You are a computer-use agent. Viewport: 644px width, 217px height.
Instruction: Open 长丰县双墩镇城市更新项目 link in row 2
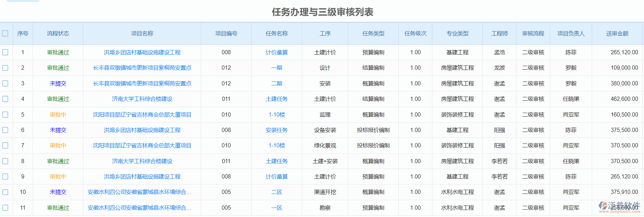click(x=142, y=68)
